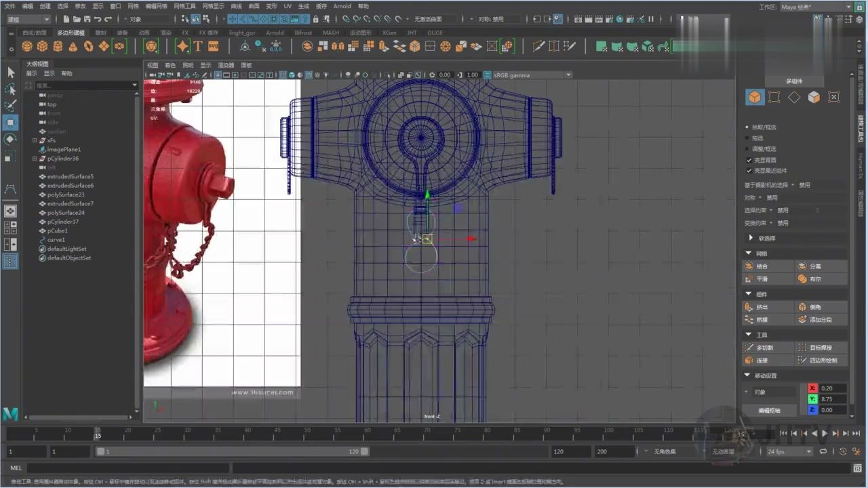This screenshot has height=488, width=868.
Task: Click the save scene icon
Action: 87,19
